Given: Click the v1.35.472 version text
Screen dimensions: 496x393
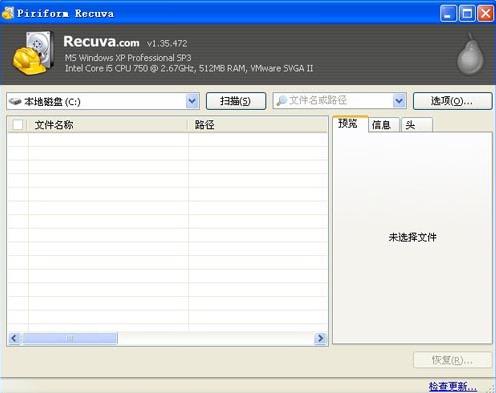Looking at the screenshot, I should (167, 43).
